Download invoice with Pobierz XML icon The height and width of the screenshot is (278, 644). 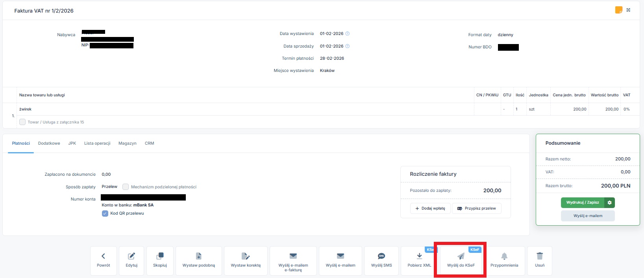[419, 256]
